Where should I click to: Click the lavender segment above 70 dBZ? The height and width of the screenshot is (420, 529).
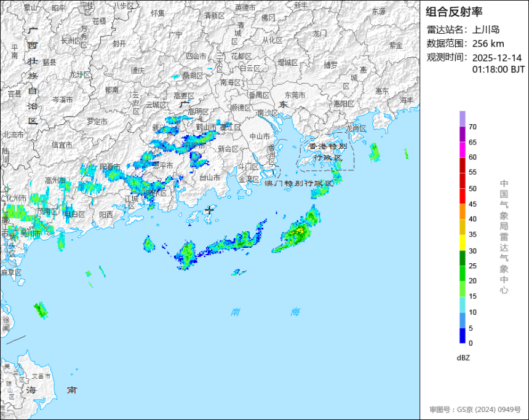(x=462, y=119)
